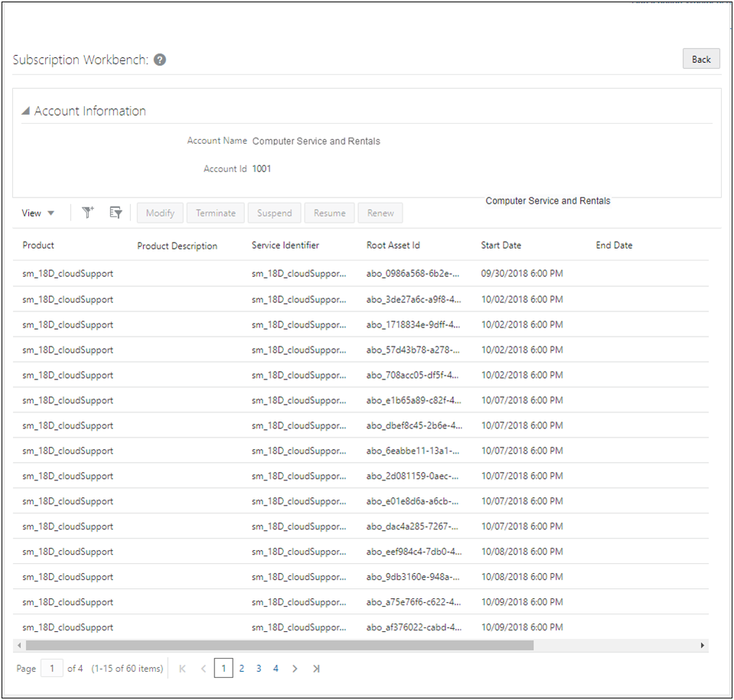Click the Back button
This screenshot has height=700, width=734.
click(700, 58)
